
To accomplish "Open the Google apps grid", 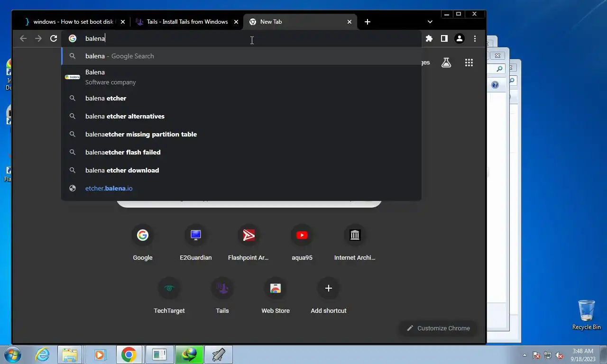I will 469,62.
